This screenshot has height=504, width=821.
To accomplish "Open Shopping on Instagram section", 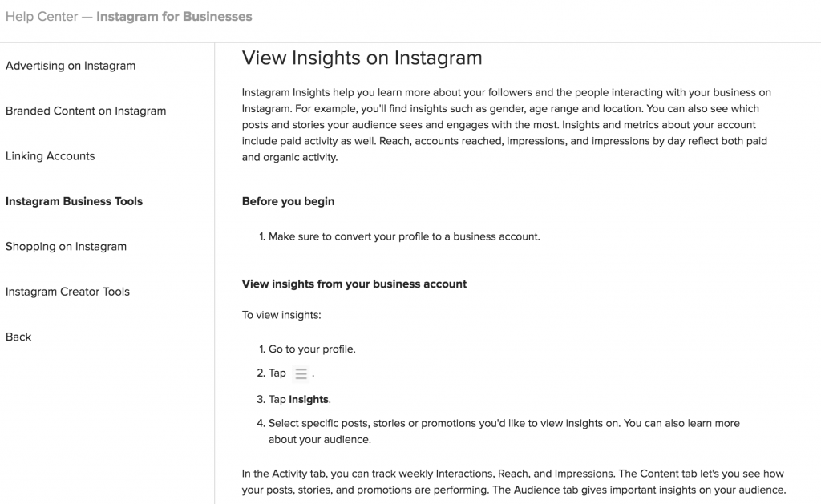I will point(66,247).
